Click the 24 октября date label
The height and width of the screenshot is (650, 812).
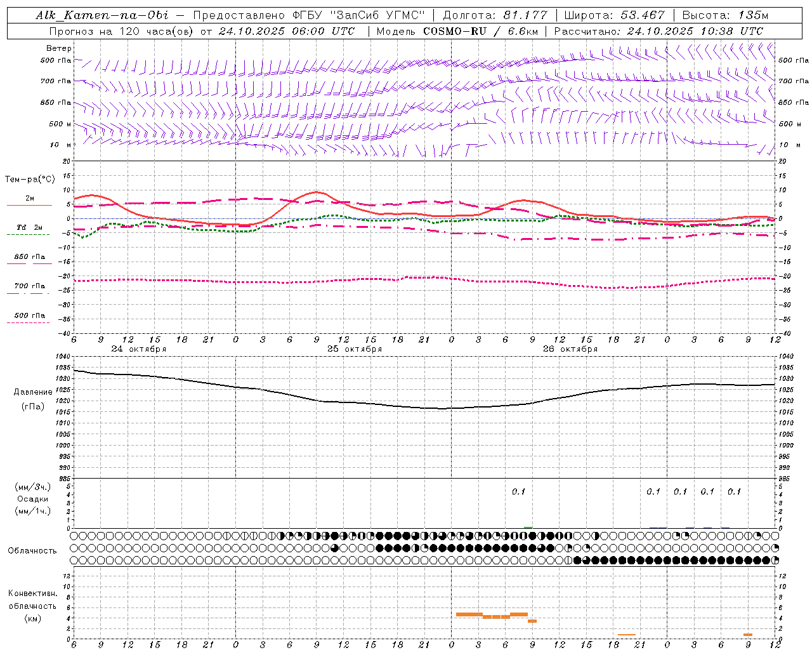click(139, 349)
